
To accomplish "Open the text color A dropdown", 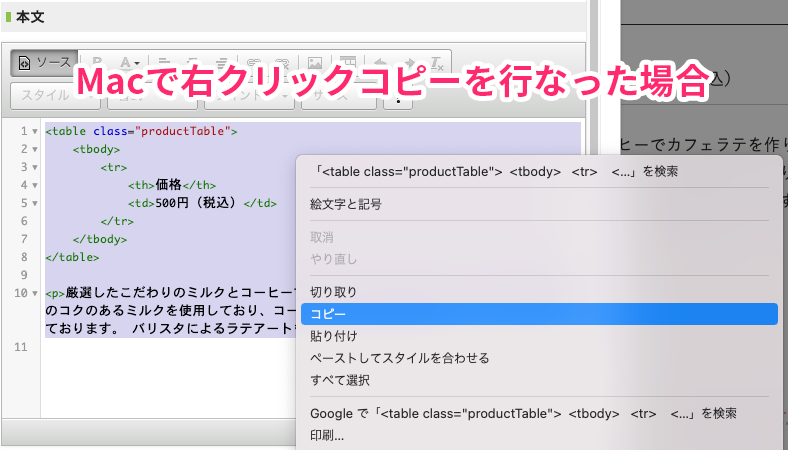I will [x=128, y=63].
